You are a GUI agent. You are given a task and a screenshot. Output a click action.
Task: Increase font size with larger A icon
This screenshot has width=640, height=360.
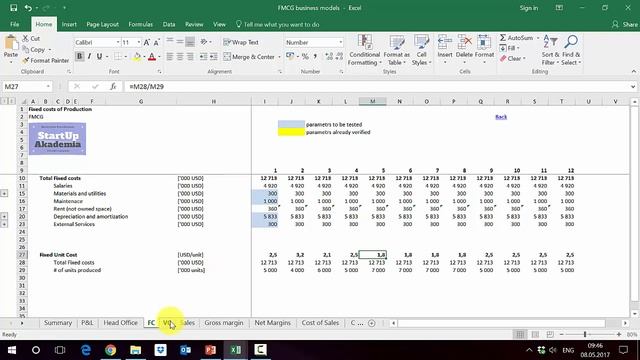coord(147,42)
